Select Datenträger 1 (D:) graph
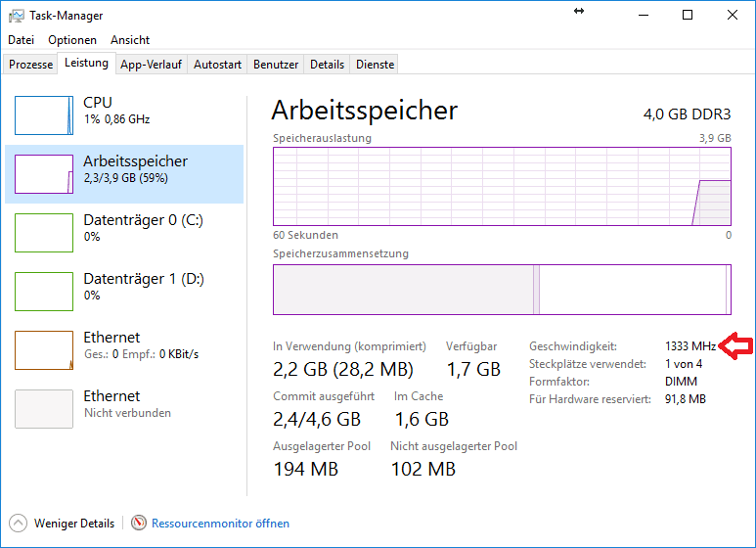The width and height of the screenshot is (756, 548). point(44,292)
